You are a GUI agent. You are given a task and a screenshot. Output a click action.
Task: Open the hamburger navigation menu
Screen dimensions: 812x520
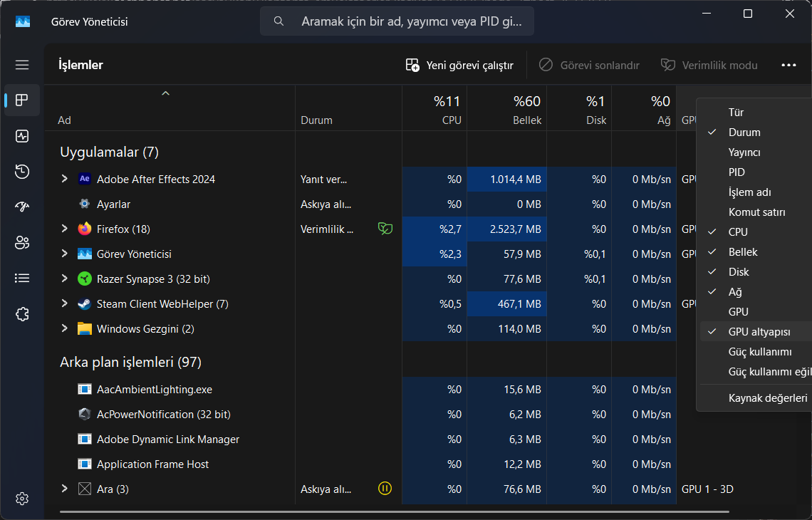coord(22,65)
